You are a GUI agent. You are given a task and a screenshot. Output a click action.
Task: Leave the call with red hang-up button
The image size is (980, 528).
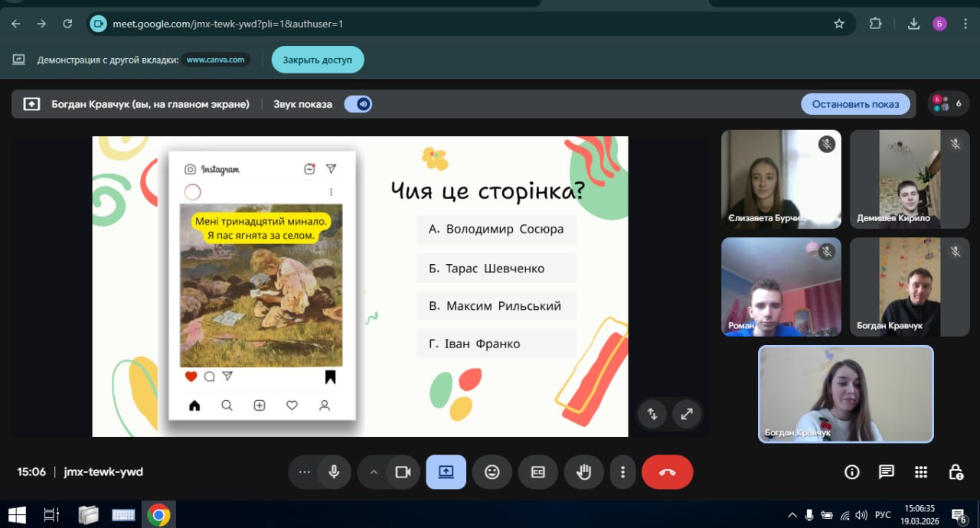pos(667,472)
